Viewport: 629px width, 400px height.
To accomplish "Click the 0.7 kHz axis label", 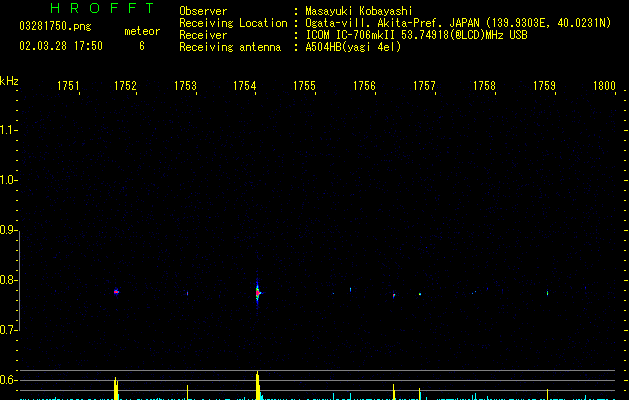I will pos(8,330).
